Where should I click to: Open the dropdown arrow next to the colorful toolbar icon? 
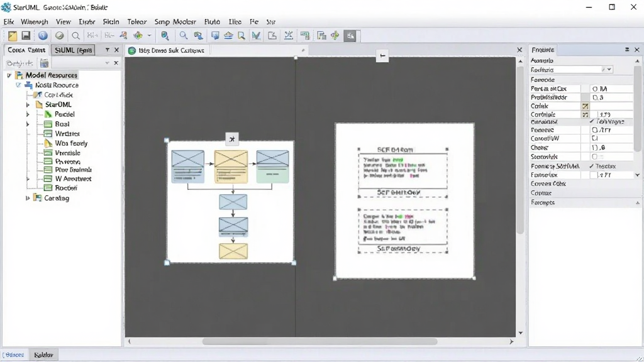pyautogui.click(x=149, y=36)
